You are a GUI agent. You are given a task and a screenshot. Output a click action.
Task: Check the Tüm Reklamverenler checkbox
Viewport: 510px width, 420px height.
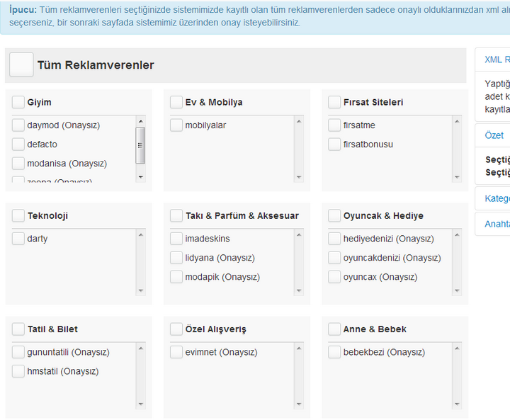pyautogui.click(x=21, y=64)
